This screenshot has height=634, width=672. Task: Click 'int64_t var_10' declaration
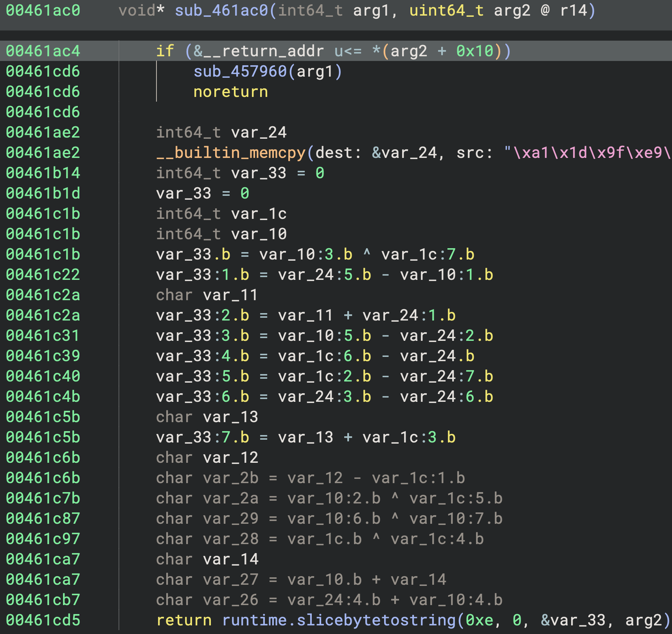click(x=221, y=234)
